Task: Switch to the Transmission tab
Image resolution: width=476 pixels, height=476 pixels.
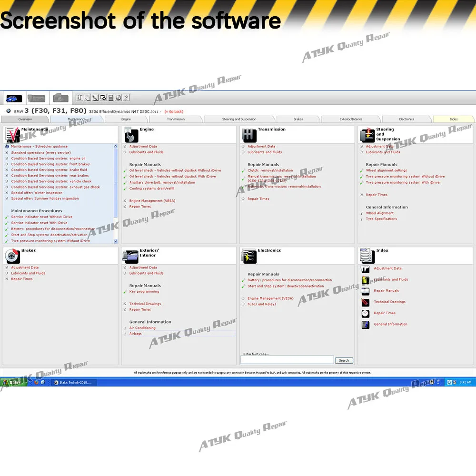Action: pos(176,119)
